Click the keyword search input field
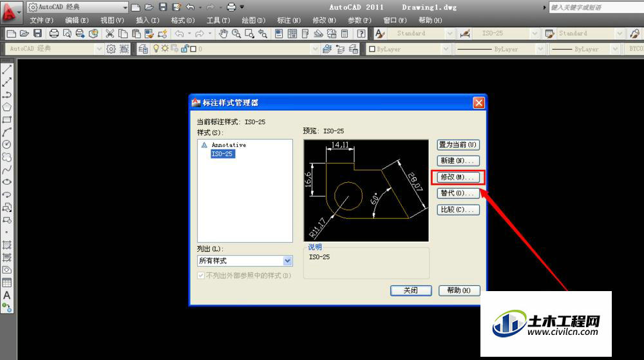644x360 pixels. (x=596, y=7)
